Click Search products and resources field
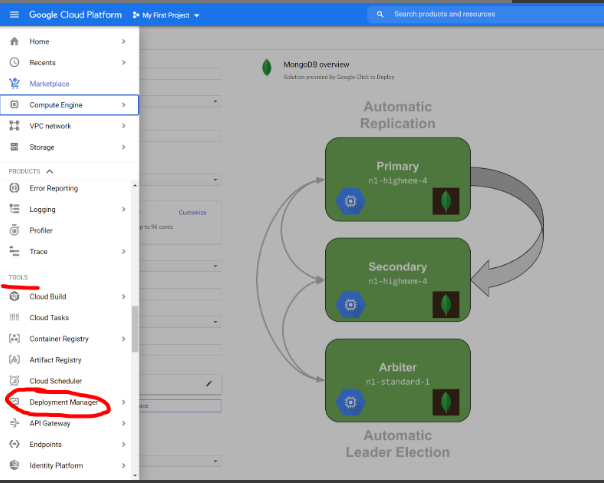This screenshot has height=483, width=604. 485,14
